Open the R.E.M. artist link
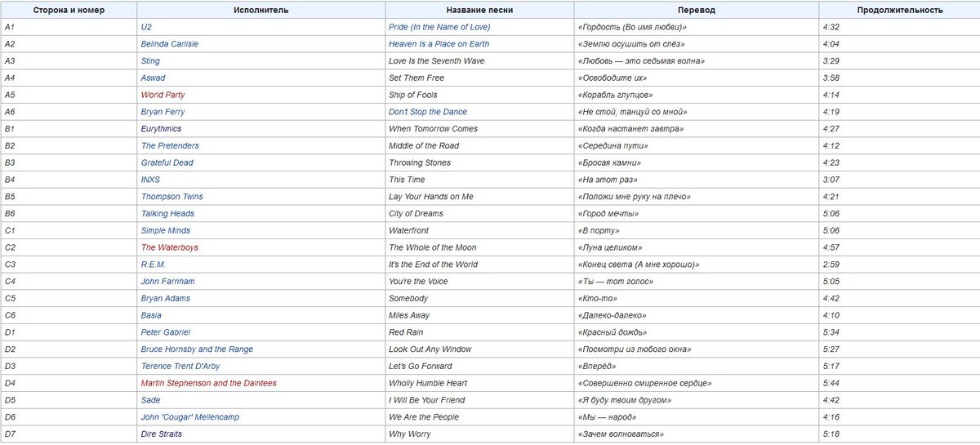 [x=155, y=265]
